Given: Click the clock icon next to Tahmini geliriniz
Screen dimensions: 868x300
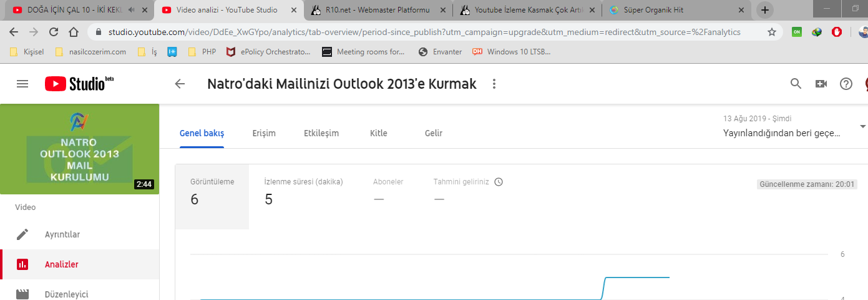Looking at the screenshot, I should 498,182.
